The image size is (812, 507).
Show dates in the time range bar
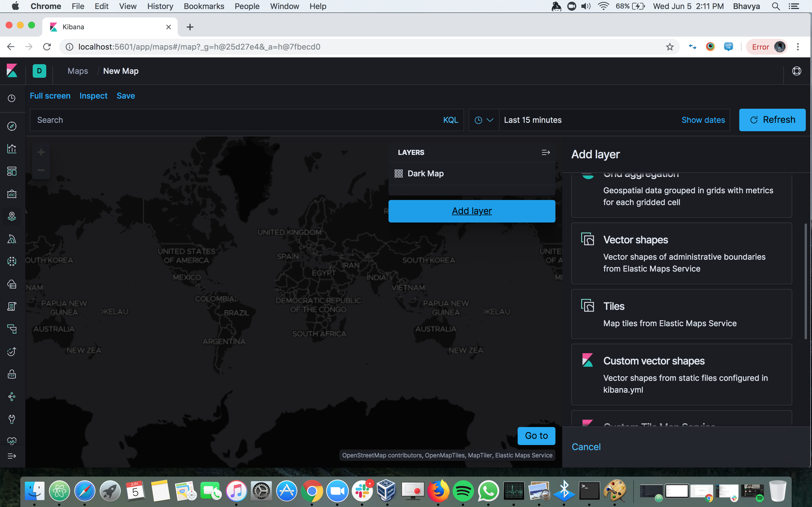(703, 120)
